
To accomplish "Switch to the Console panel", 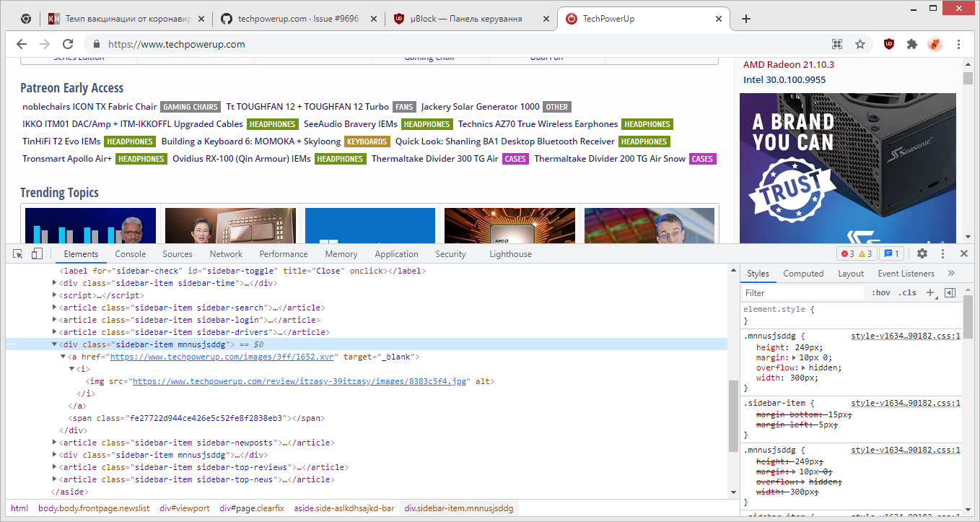I will [130, 253].
